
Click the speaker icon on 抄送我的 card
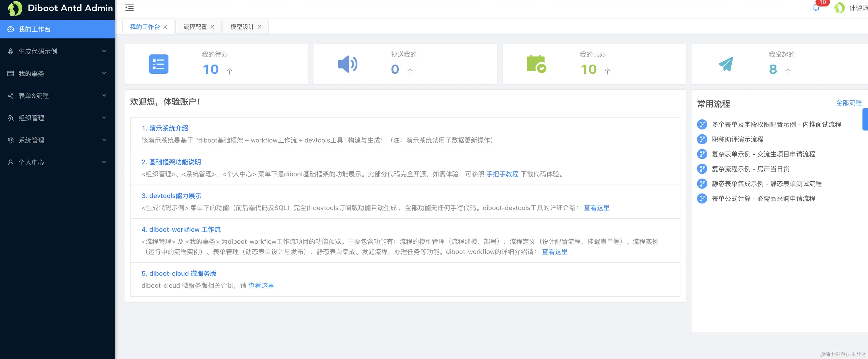pos(347,64)
